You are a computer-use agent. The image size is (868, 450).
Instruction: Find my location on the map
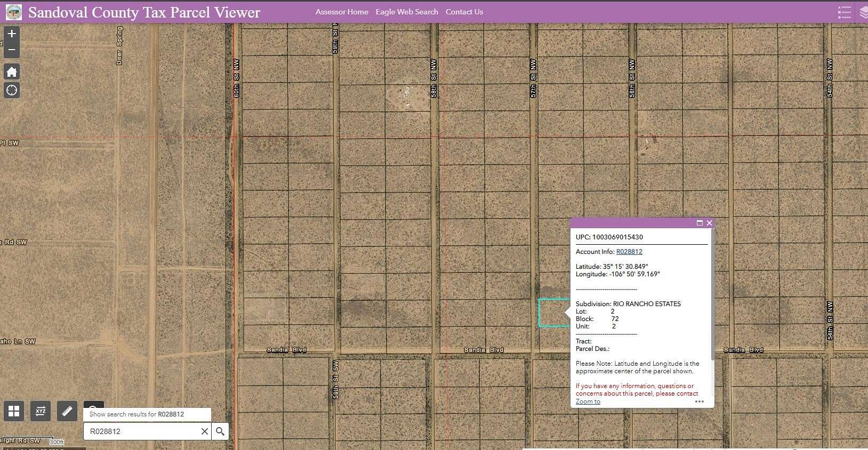[12, 90]
